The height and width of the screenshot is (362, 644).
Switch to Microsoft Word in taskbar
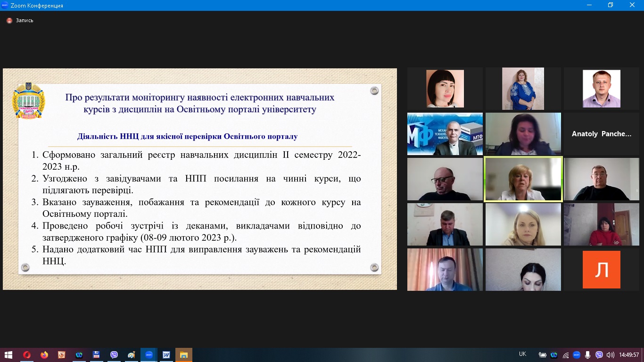point(166,355)
